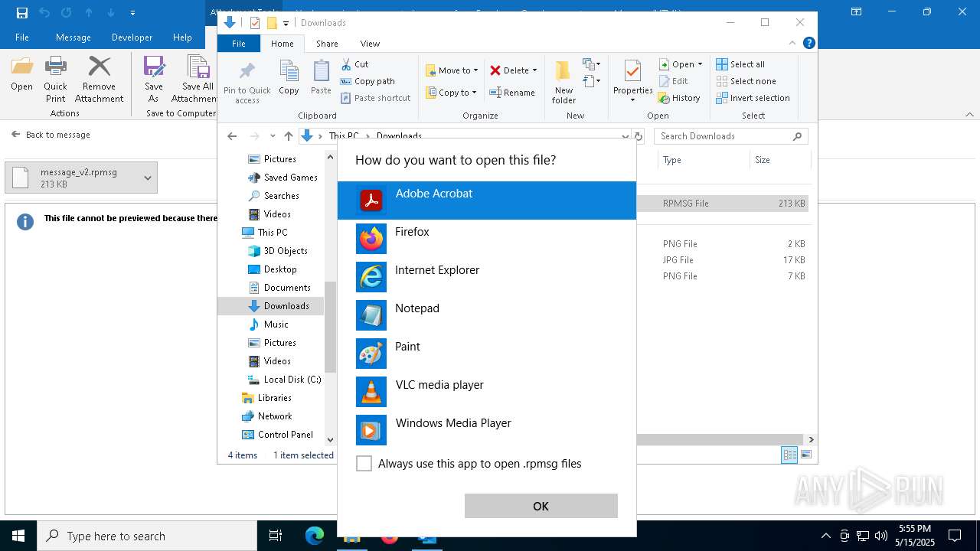Click Select all in ribbon
The image size is (980, 551).
tap(740, 64)
